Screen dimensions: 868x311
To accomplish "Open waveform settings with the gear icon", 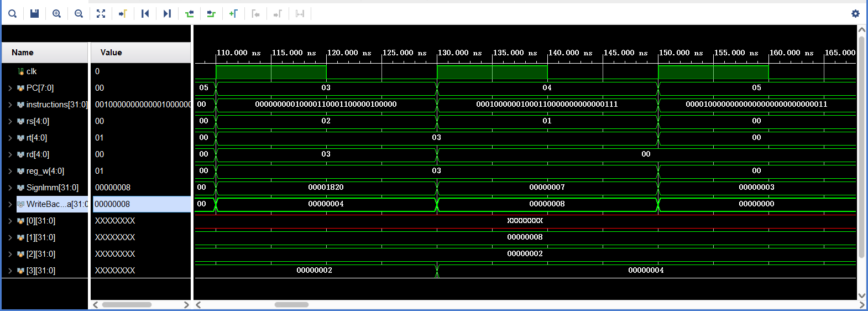I will point(855,13).
